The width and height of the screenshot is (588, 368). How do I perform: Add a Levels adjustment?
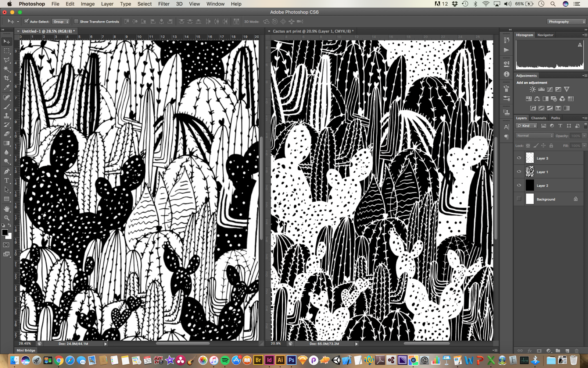541,89
